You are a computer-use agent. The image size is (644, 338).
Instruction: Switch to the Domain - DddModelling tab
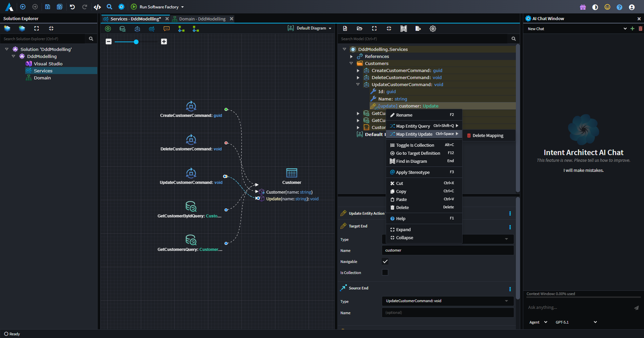click(202, 19)
